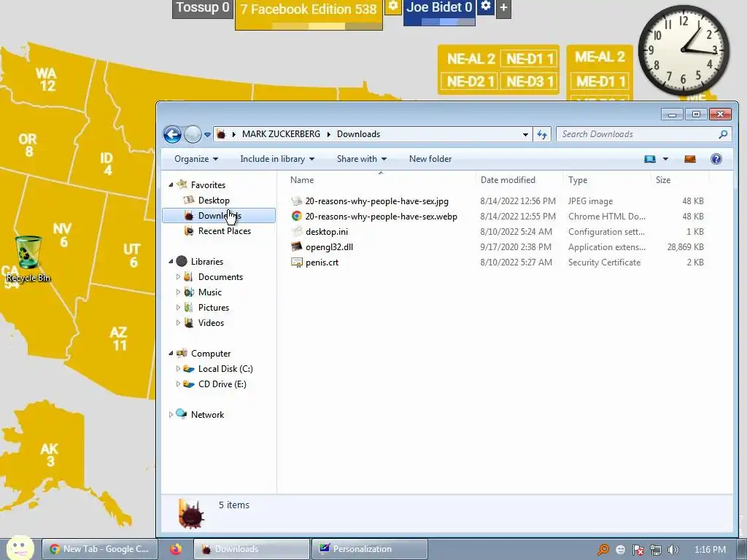The image size is (747, 560).
Task: Collapse the Favorites tree group
Action: (171, 184)
